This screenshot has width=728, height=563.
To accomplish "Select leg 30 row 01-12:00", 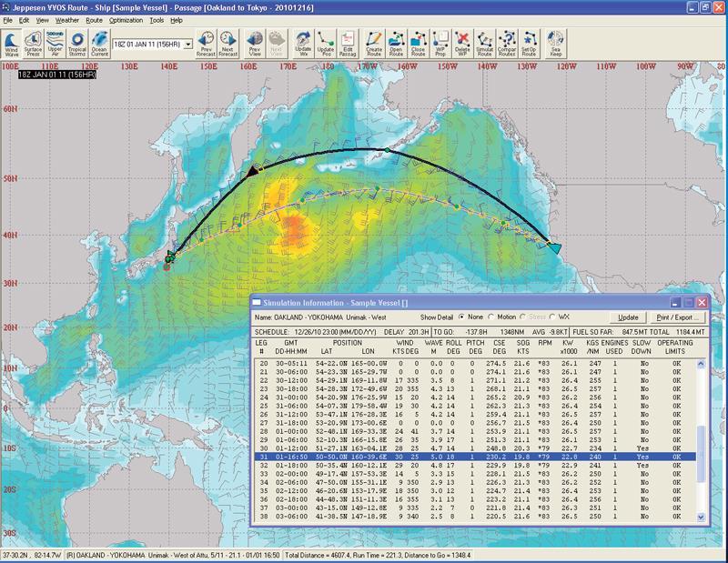I will point(474,448).
